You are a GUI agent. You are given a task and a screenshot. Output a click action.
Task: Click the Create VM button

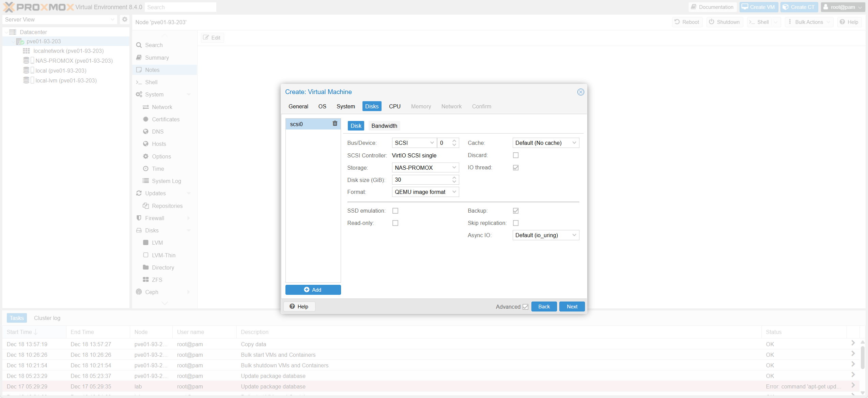759,7
